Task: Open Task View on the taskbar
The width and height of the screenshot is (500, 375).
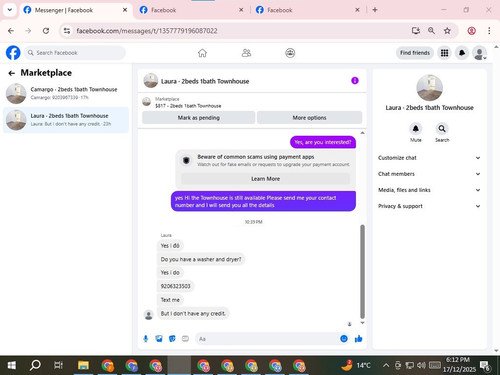Action: (x=58, y=365)
